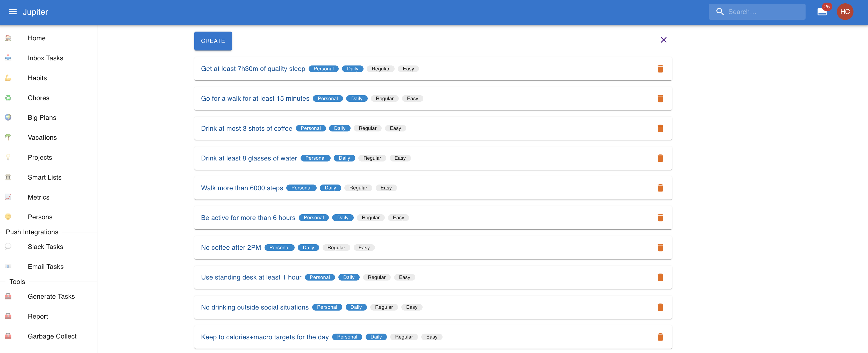Open Inbox Tasks from the sidebar
The height and width of the screenshot is (353, 868).
[x=46, y=58]
